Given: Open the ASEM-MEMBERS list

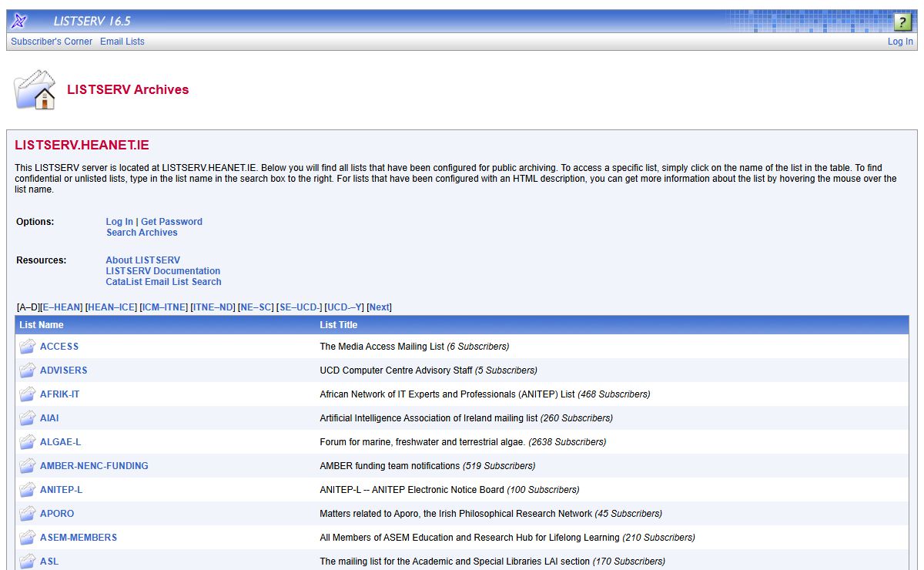Looking at the screenshot, I should tap(79, 538).
